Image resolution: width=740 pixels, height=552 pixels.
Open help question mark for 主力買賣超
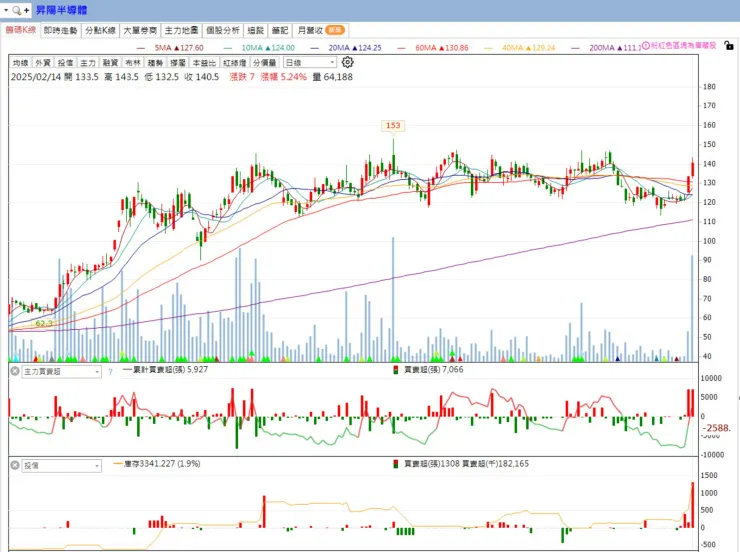pos(110,372)
